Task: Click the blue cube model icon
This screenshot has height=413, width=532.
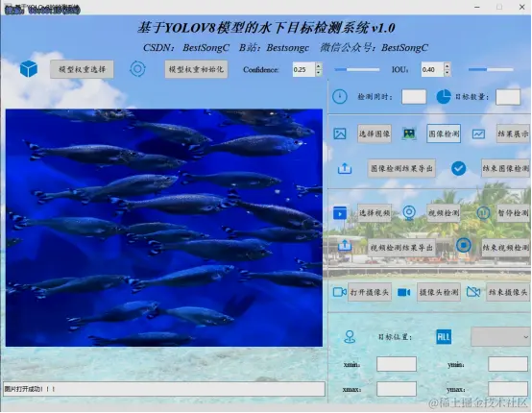Action: pyautogui.click(x=29, y=69)
